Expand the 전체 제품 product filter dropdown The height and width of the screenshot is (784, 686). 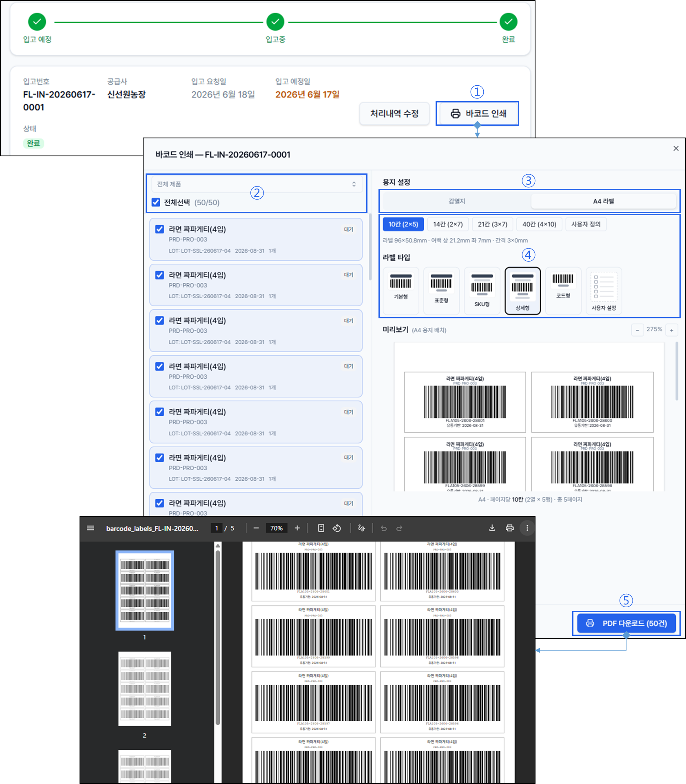coord(257,184)
